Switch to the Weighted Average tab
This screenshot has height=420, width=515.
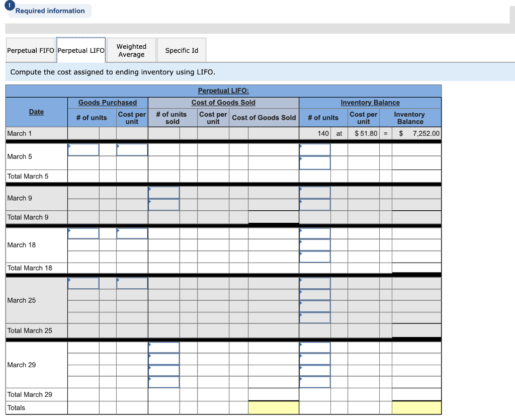[131, 50]
